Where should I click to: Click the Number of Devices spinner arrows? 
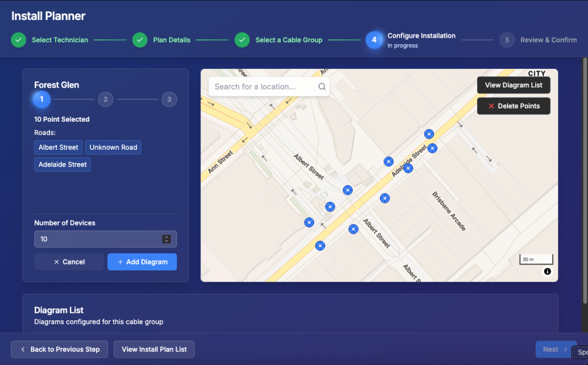(167, 239)
